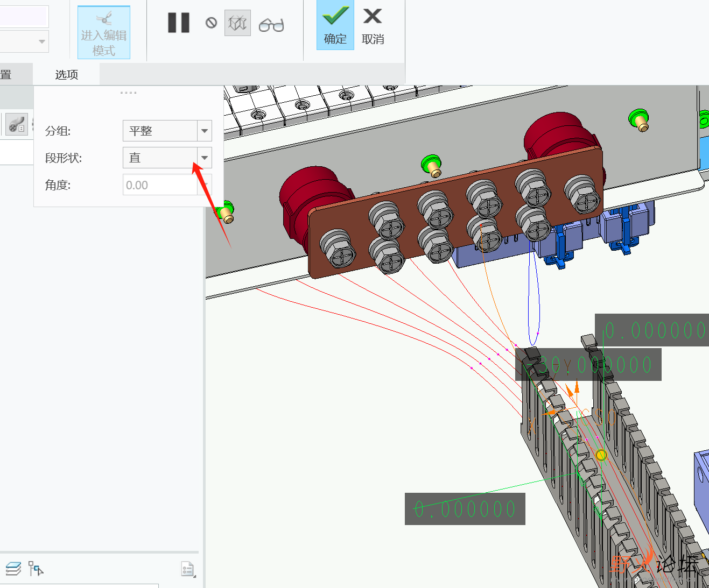Click the 角度: label text
Viewport: 709px width, 588px height.
click(x=58, y=185)
